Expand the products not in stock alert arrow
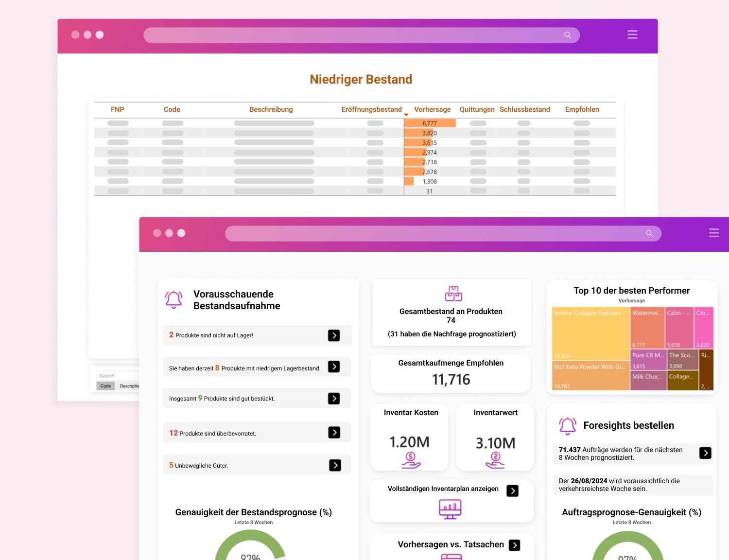This screenshot has height=560, width=729. [x=334, y=335]
